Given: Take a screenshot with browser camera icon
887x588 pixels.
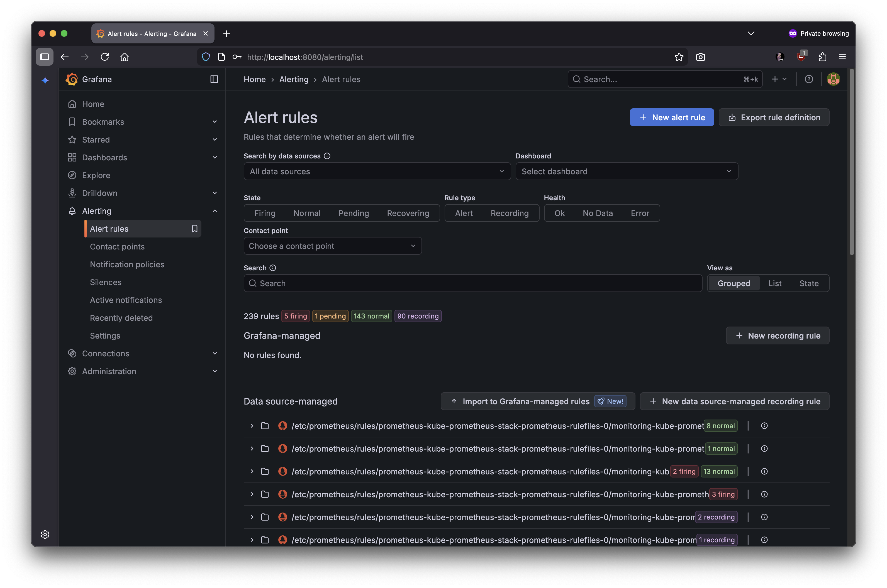Looking at the screenshot, I should click(x=700, y=57).
